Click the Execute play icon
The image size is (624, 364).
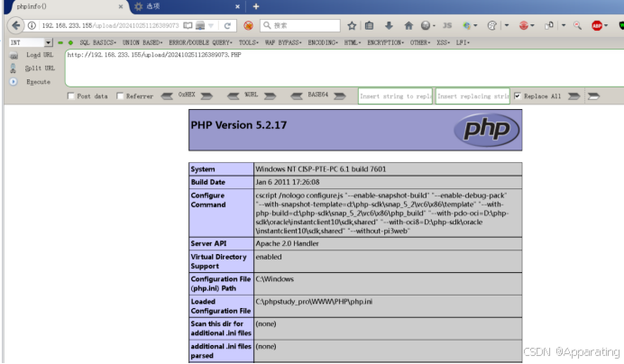click(14, 82)
